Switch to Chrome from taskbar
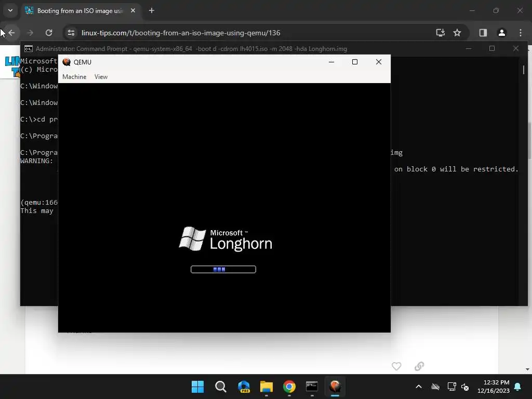Screen dimensions: 532x399 [x=289, y=387]
